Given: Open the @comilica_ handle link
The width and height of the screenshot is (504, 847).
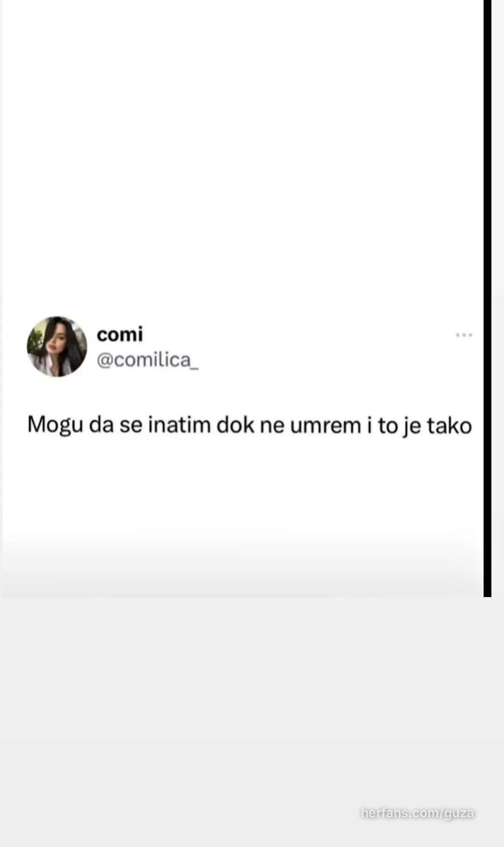Looking at the screenshot, I should tap(148, 361).
